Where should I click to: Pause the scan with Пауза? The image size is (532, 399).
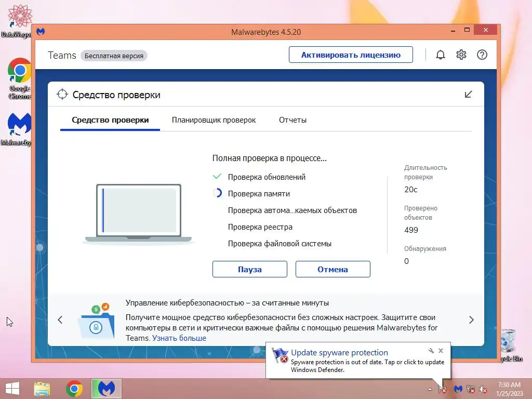coord(250,269)
